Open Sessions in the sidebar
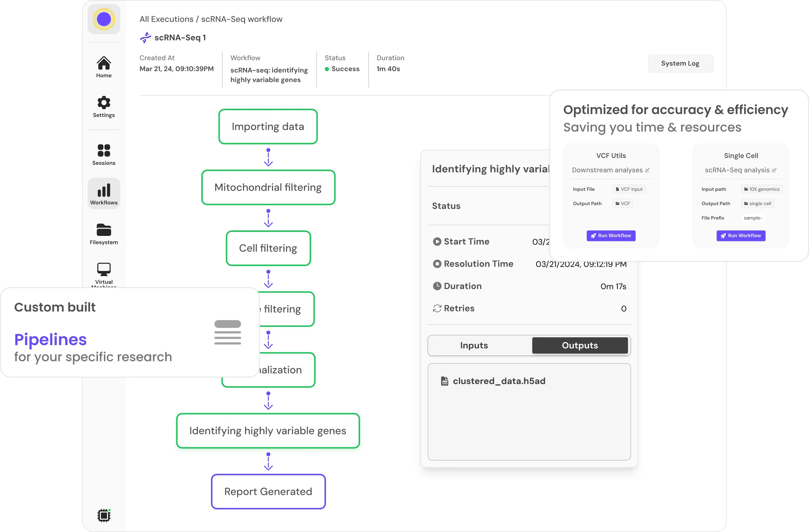 pos(104,155)
